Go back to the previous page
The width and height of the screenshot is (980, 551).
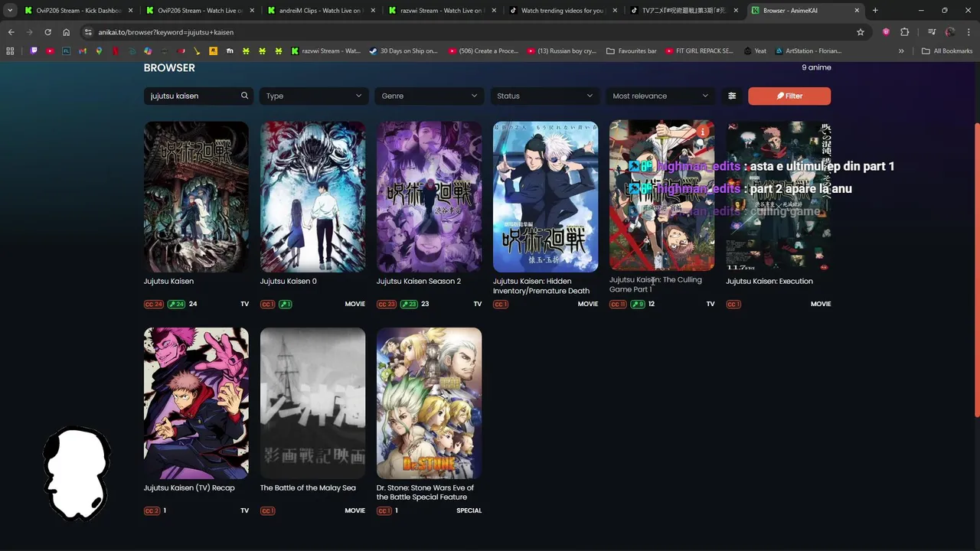point(11,32)
